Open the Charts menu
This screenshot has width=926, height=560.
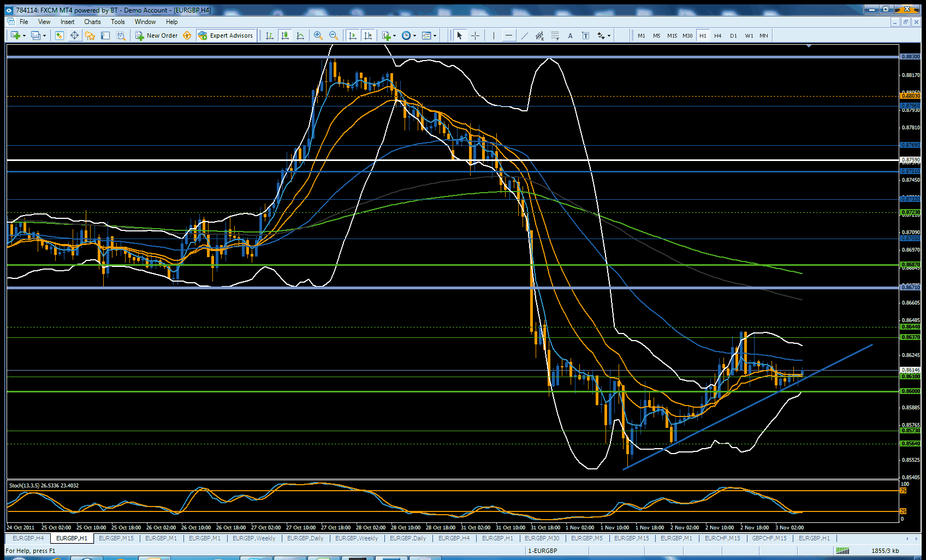92,22
